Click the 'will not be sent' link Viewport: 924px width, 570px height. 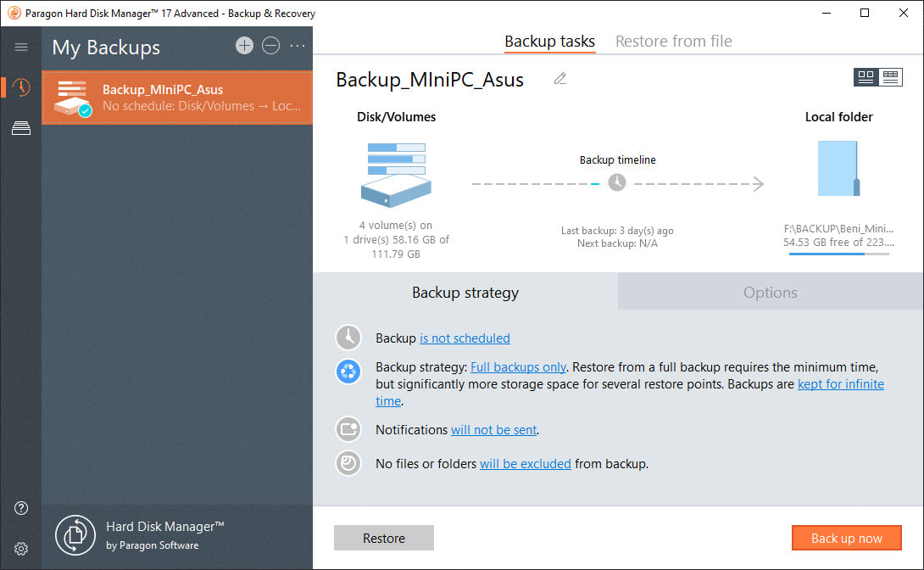(x=494, y=430)
